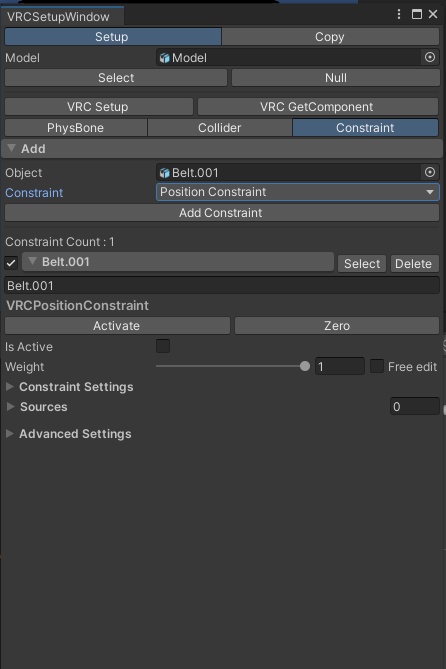
Task: Open the PhysBone tab
Action: coord(76,128)
